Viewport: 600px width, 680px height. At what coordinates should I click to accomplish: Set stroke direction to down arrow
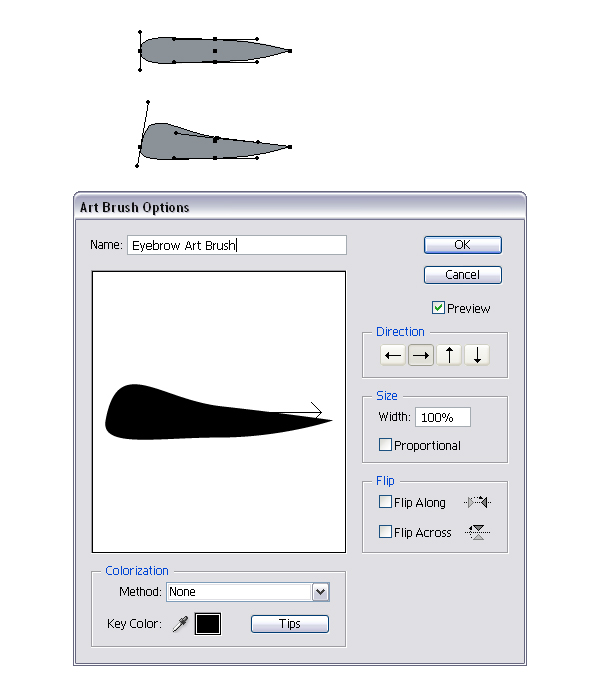coord(477,355)
